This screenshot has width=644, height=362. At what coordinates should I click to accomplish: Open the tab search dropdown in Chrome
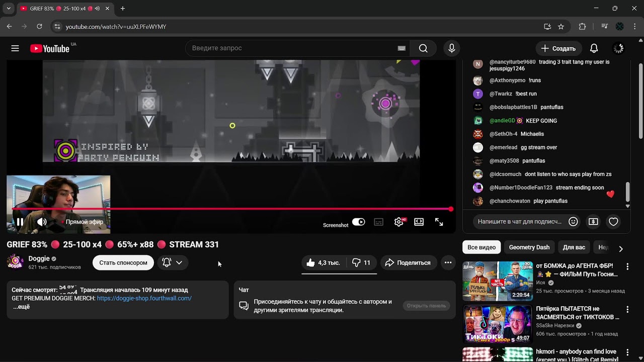coord(9,9)
